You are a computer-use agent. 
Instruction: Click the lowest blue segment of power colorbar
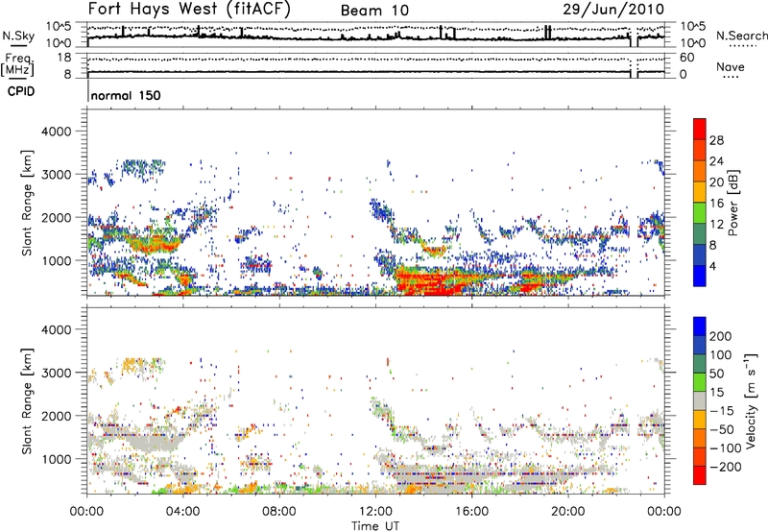click(700, 276)
